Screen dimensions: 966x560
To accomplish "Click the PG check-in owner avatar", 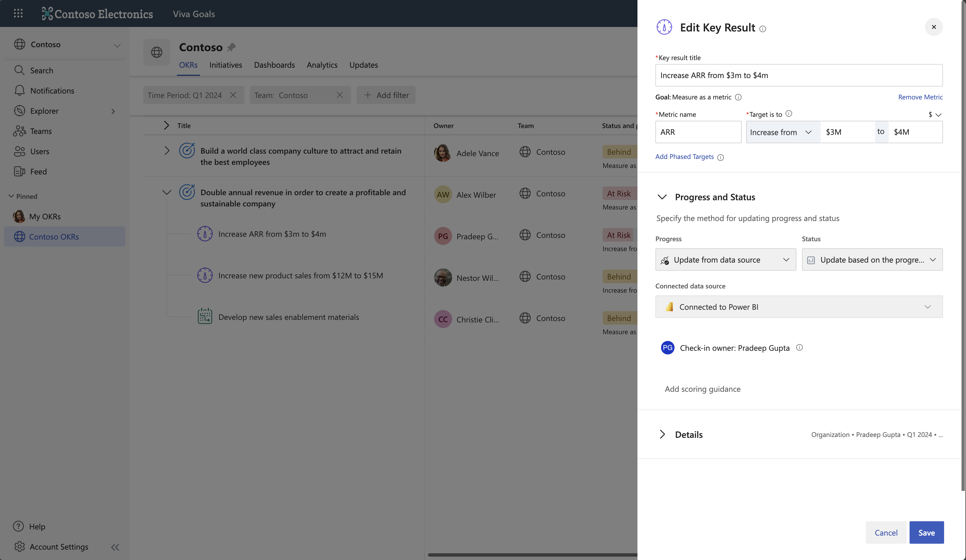I will point(667,348).
